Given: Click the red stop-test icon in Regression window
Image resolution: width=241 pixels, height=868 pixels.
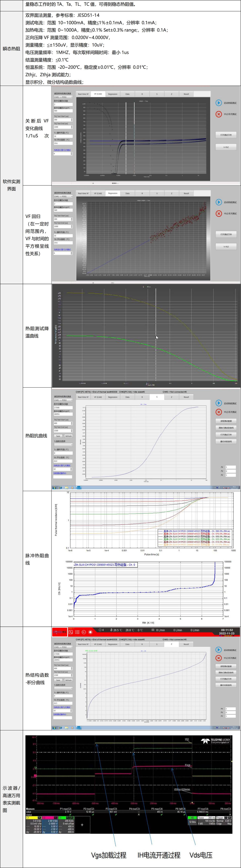Looking at the screenshot, I should pyautogui.click(x=219, y=214).
